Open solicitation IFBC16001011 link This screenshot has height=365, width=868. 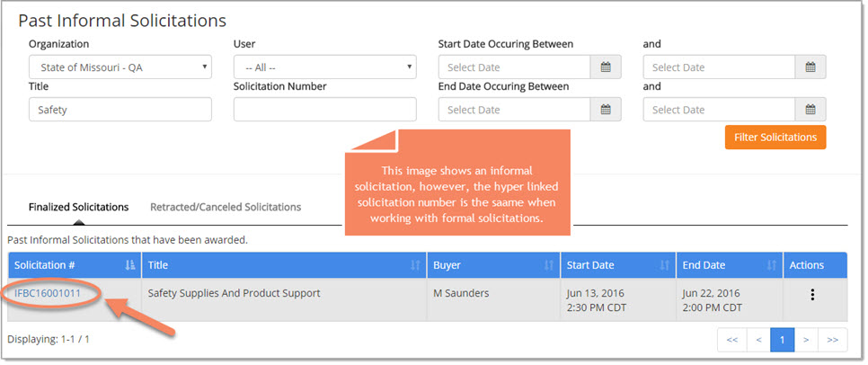[x=48, y=293]
